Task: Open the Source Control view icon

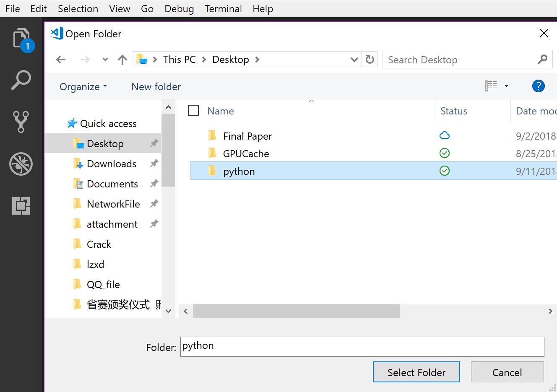Action: click(x=21, y=122)
